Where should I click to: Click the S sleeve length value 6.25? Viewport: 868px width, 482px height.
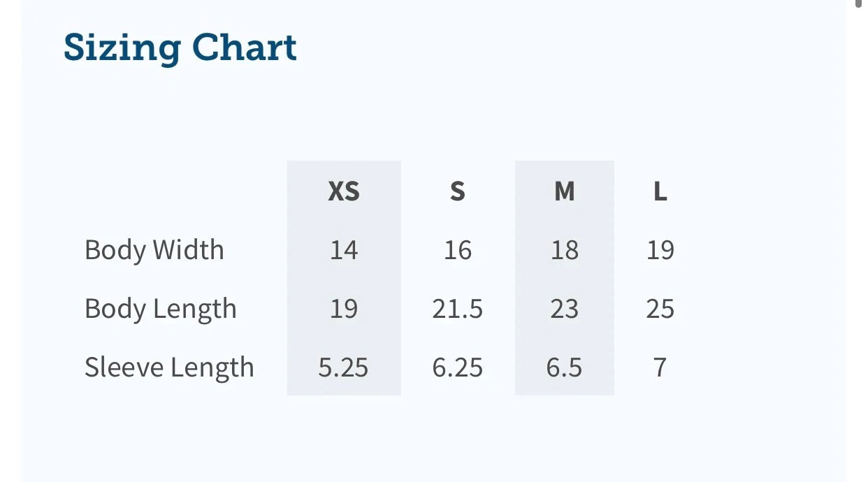pos(458,367)
